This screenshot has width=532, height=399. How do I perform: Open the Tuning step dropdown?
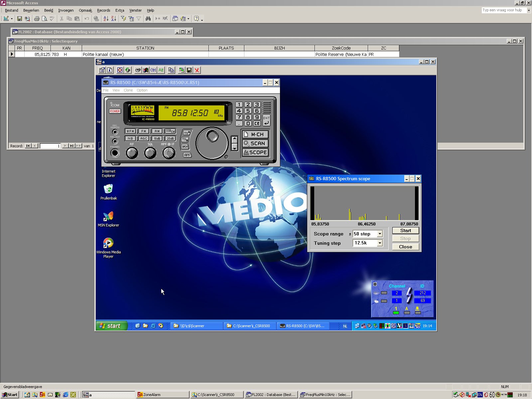[380, 243]
